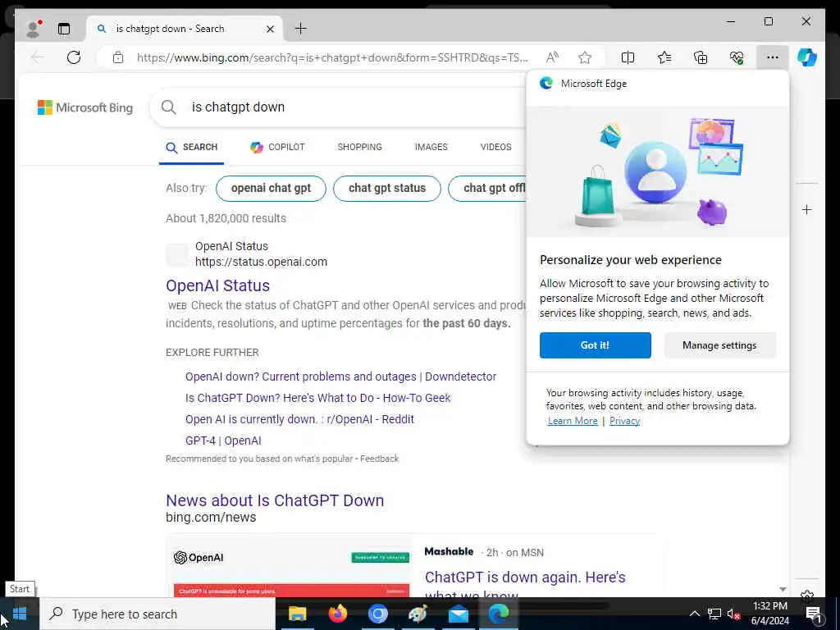
Task: Try 'openai chat gpt' suggestion chip
Action: click(x=271, y=189)
